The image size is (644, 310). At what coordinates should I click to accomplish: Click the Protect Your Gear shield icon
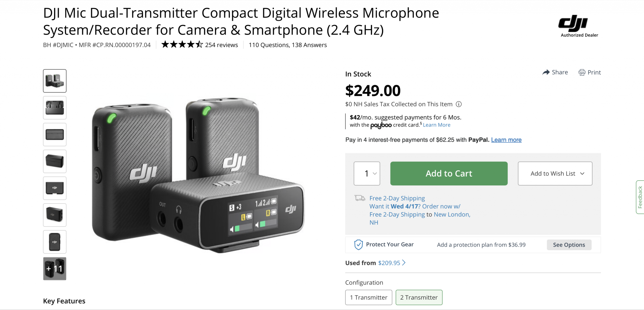pos(358,245)
